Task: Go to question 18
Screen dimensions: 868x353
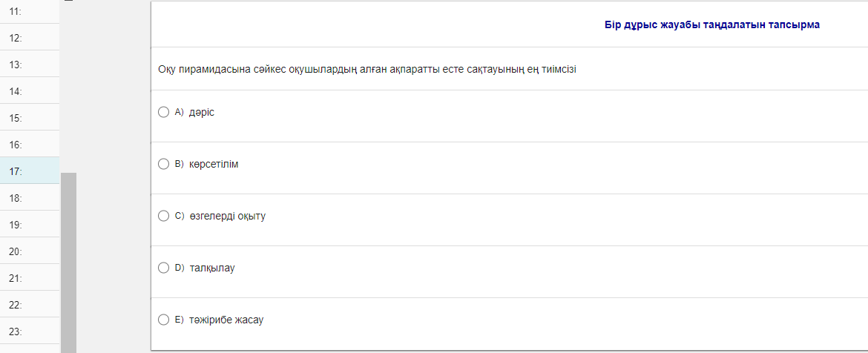Action: [x=29, y=198]
